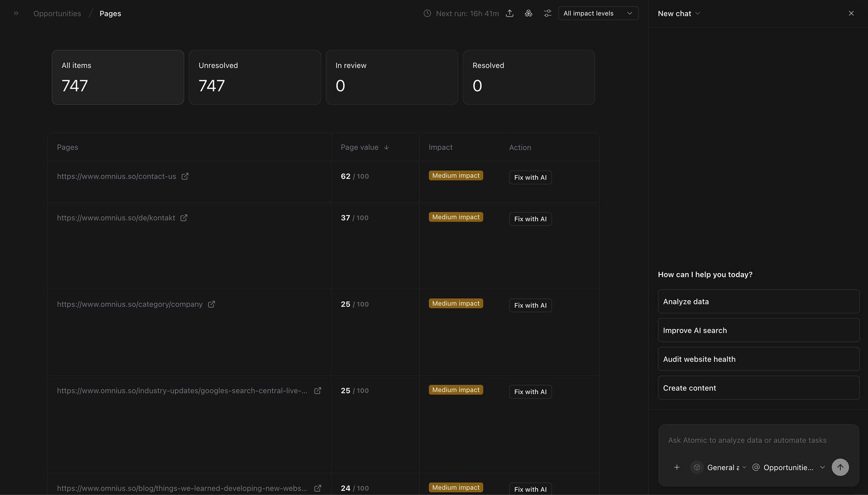Click the export/upload icon in header
The width and height of the screenshot is (868, 495).
coord(510,13)
